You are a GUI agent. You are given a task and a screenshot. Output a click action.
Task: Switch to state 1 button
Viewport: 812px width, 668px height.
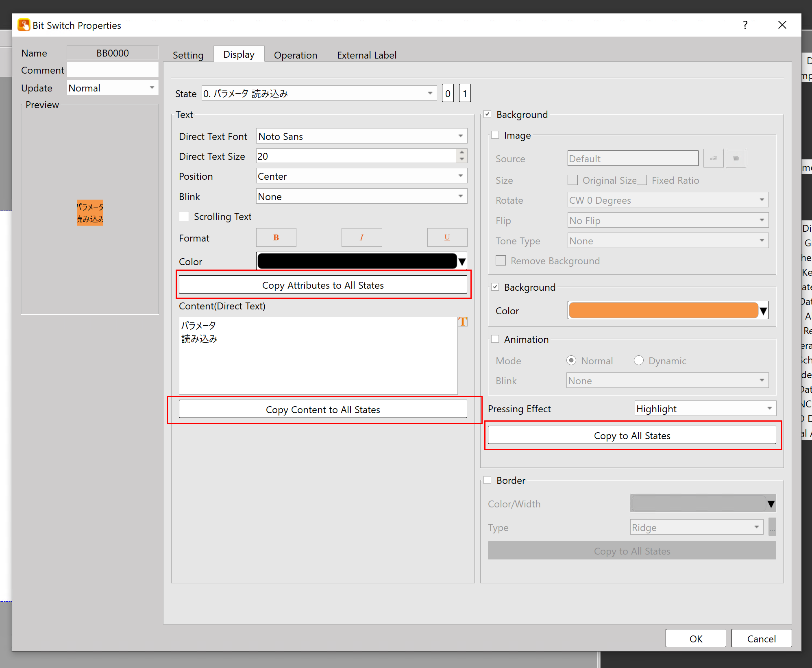click(465, 94)
